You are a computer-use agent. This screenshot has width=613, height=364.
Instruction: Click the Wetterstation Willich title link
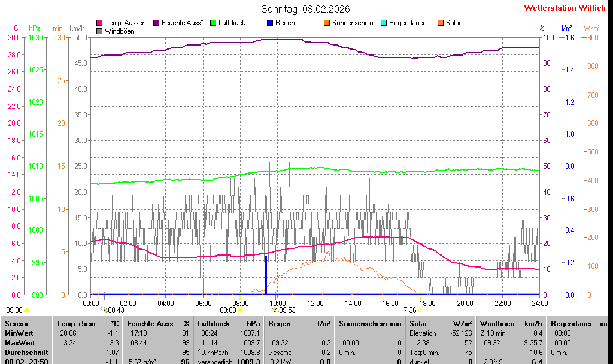tap(565, 8)
